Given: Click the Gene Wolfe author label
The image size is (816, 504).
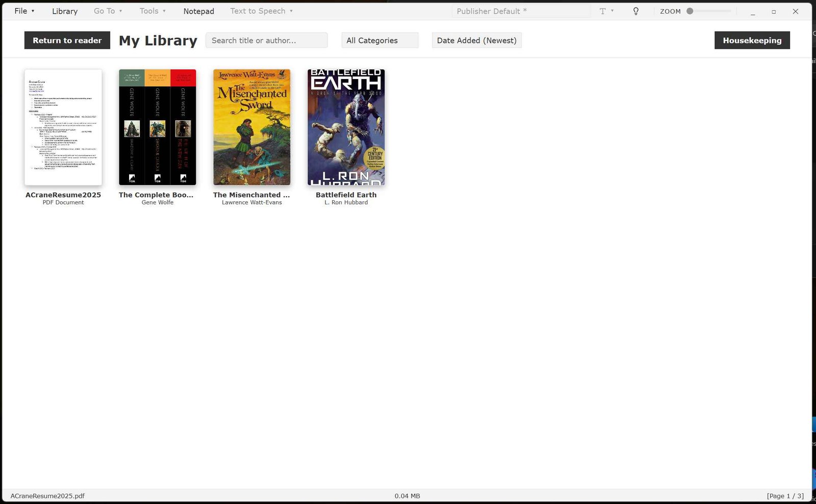Looking at the screenshot, I should [158, 202].
